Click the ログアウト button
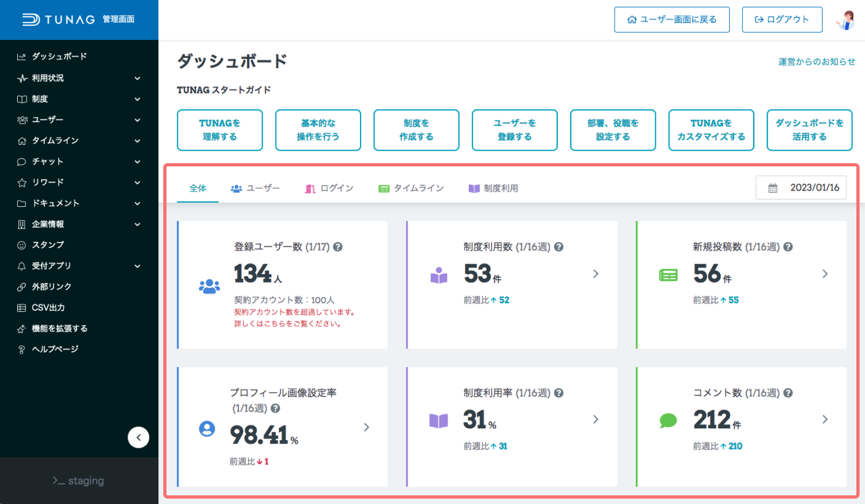This screenshot has width=865, height=504. tap(782, 19)
